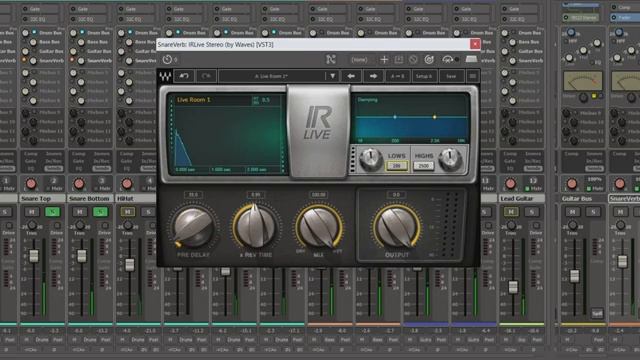Click the Snare Top trim knob
The image size is (640, 360).
[32, 225]
